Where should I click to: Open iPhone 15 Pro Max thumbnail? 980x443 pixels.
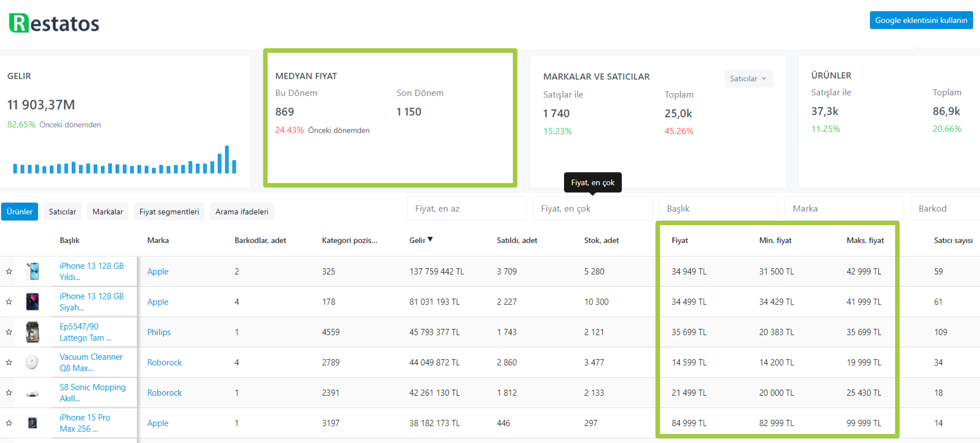[x=33, y=423]
